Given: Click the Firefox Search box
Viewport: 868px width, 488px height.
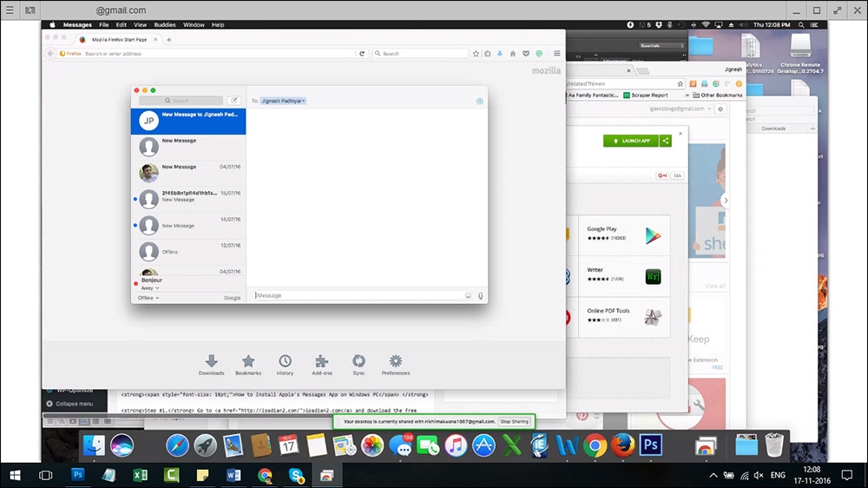Looking at the screenshot, I should [420, 54].
